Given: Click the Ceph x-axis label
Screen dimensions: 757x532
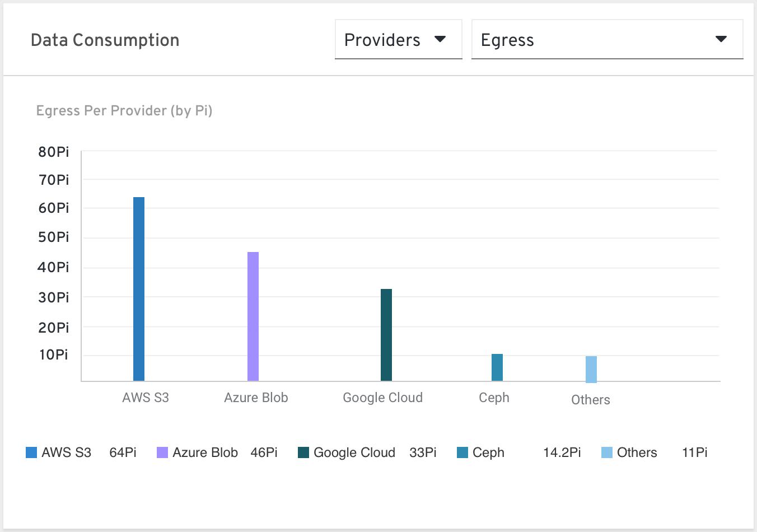Looking at the screenshot, I should click(494, 398).
